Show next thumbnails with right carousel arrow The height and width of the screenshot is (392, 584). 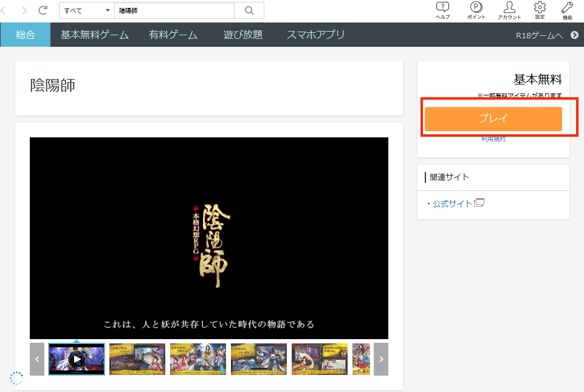click(x=381, y=359)
